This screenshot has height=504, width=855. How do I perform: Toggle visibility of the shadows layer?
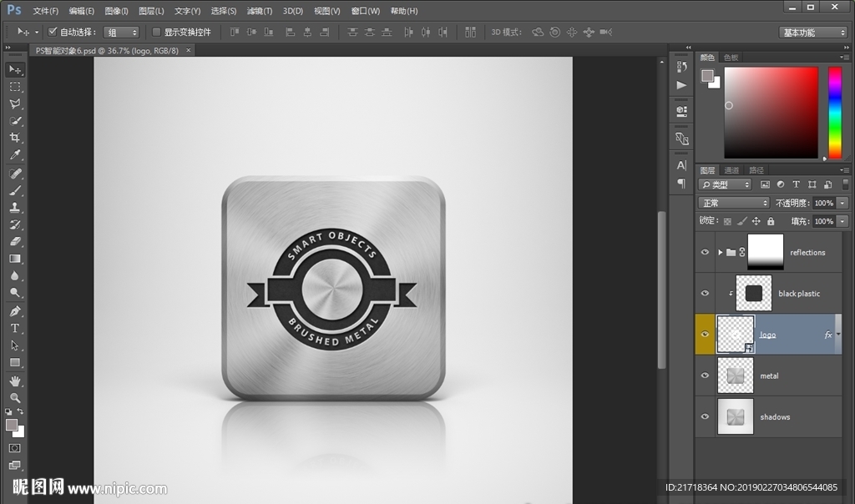pos(706,417)
